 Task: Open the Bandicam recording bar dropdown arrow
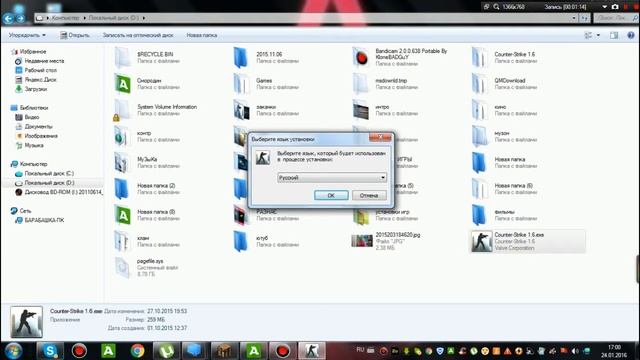coord(604,7)
